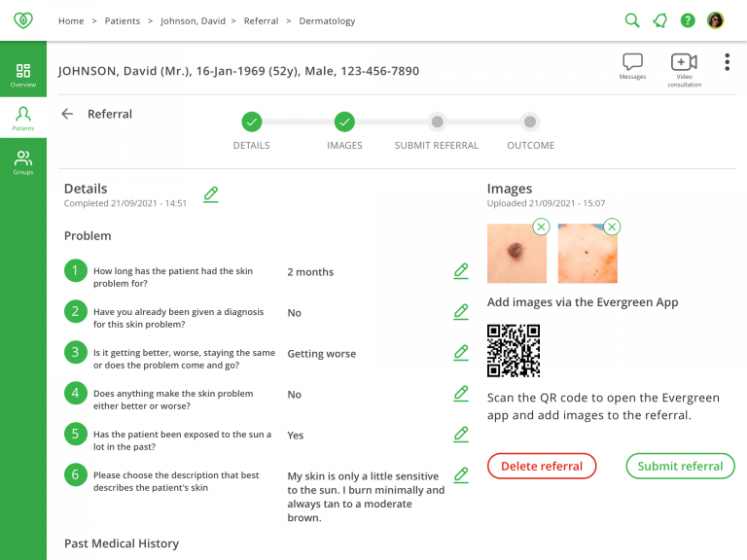Edit the Details section pencil icon

[211, 194]
